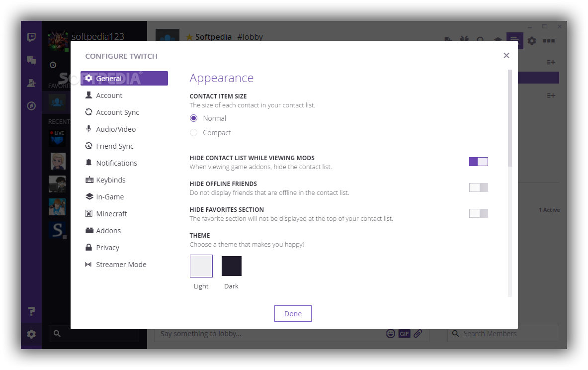Toggle Hide Offline Friends switch
Image resolution: width=588 pixels, height=370 pixels.
click(x=479, y=187)
